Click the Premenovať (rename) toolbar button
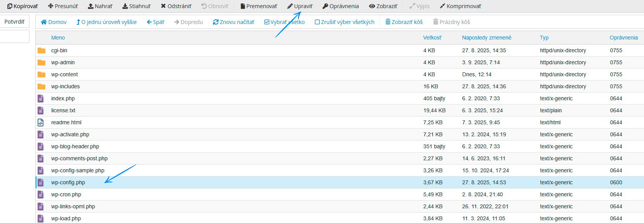 259,6
